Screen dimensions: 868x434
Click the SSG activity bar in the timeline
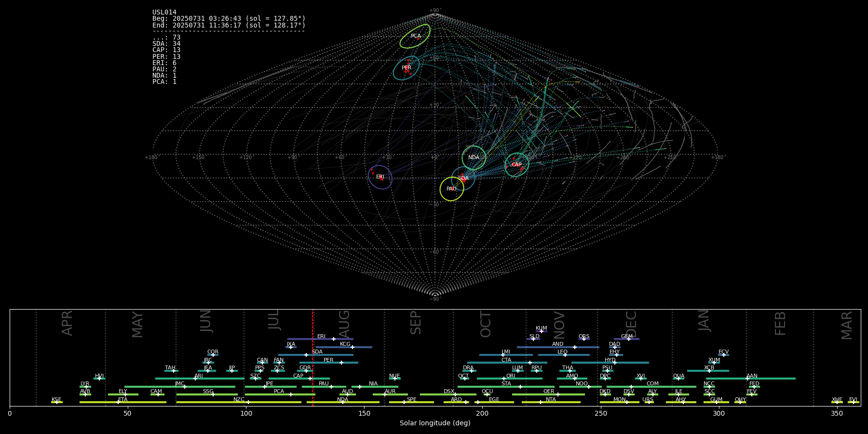coord(207,394)
